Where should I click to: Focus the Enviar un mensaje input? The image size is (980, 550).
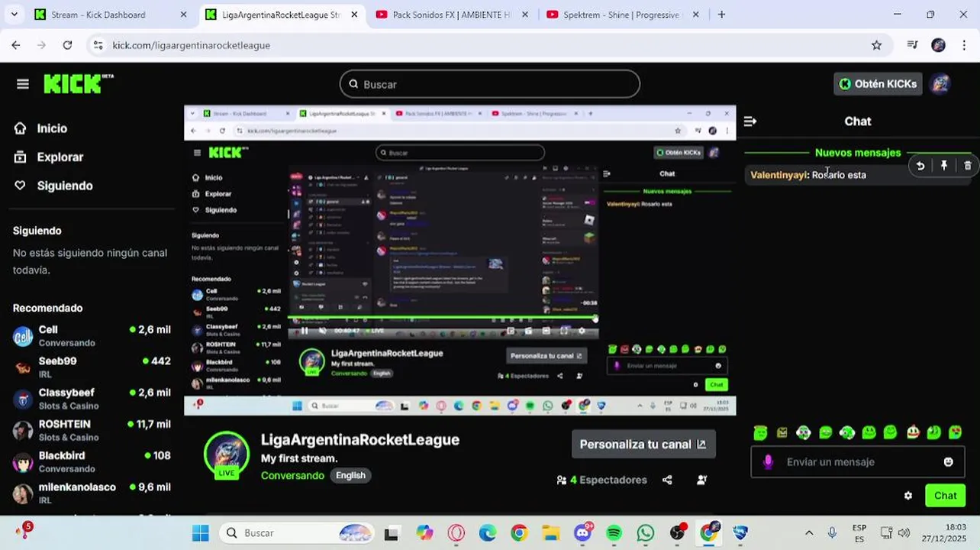857,462
